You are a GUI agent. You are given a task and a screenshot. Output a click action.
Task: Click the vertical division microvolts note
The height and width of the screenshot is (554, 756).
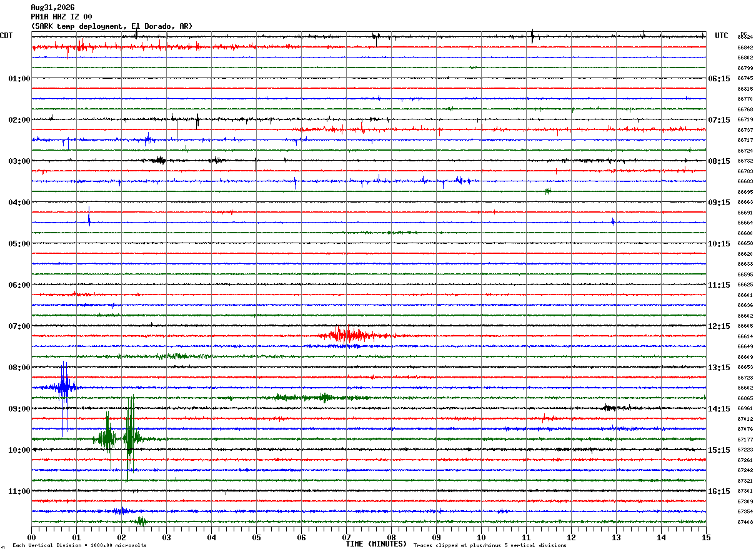tap(79, 546)
